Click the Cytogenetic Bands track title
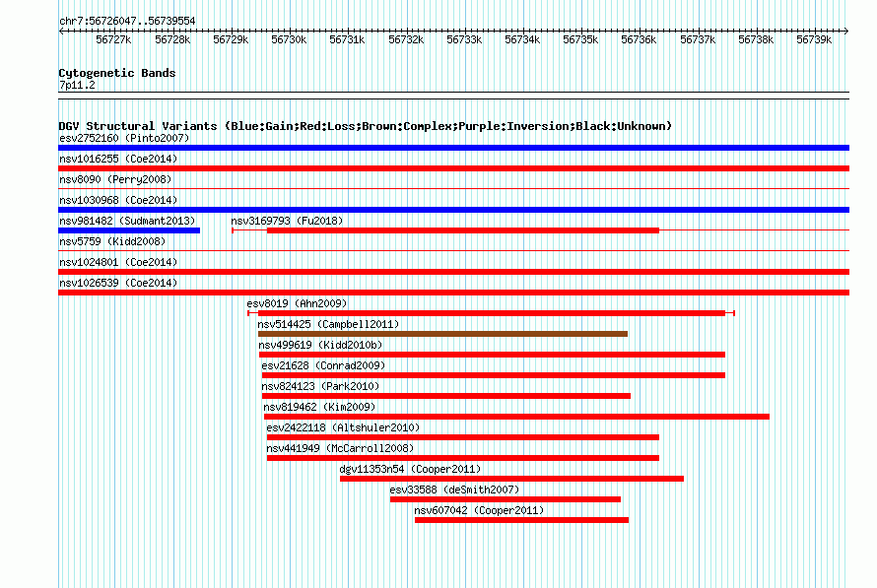This screenshot has width=877, height=588. [x=117, y=73]
